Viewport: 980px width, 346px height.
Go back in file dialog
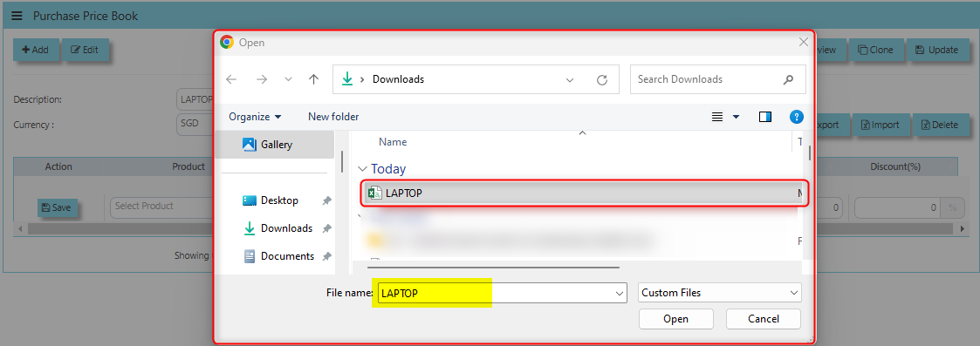tap(231, 79)
